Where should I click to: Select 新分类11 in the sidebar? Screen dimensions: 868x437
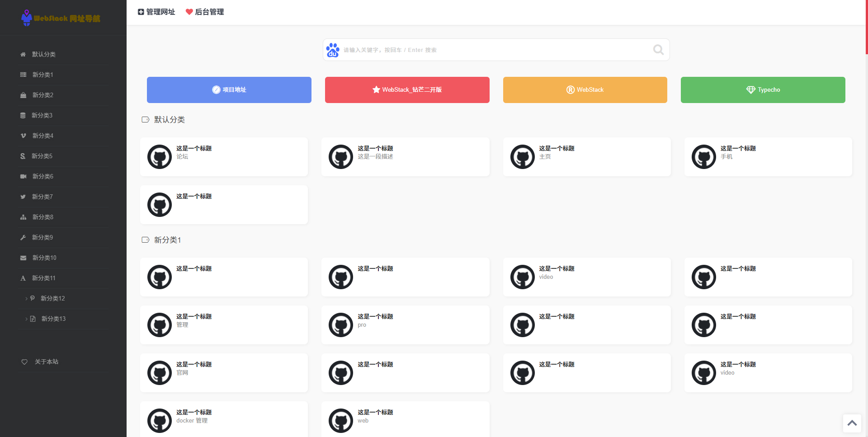click(43, 278)
